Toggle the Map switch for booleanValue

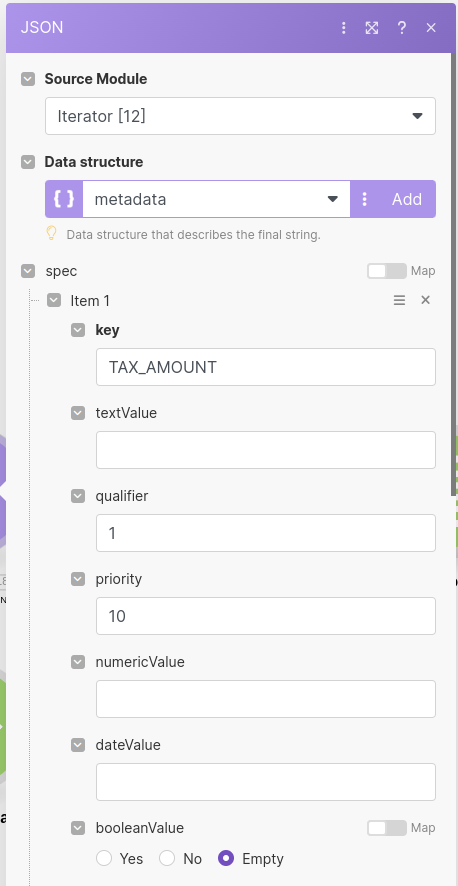coord(387,828)
